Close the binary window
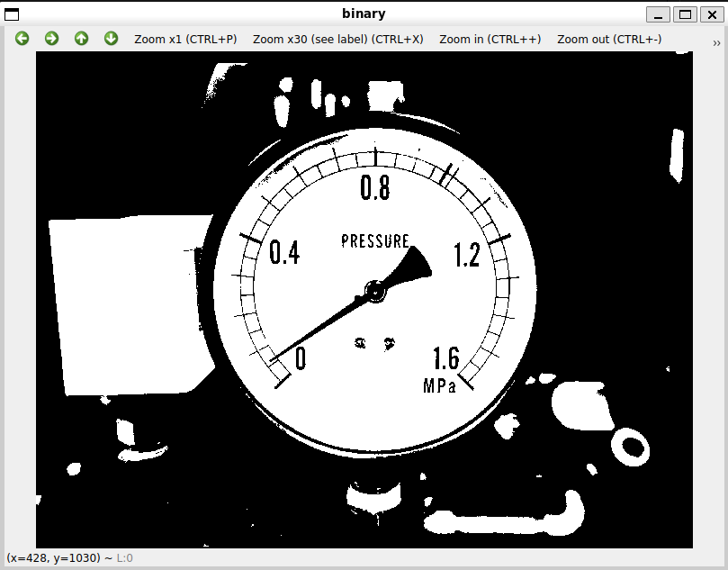 711,14
